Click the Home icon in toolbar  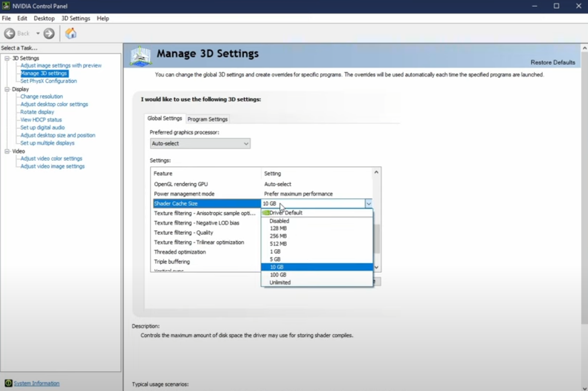[71, 33]
